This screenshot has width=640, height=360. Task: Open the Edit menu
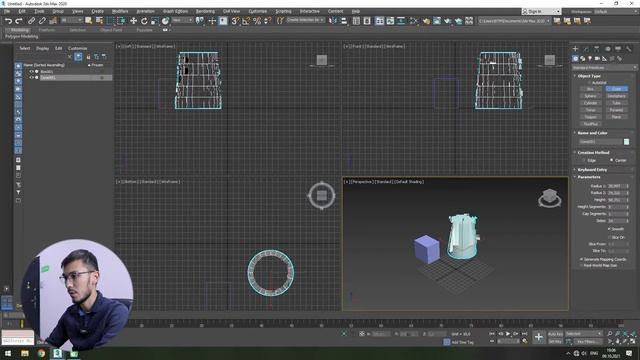click(22, 11)
